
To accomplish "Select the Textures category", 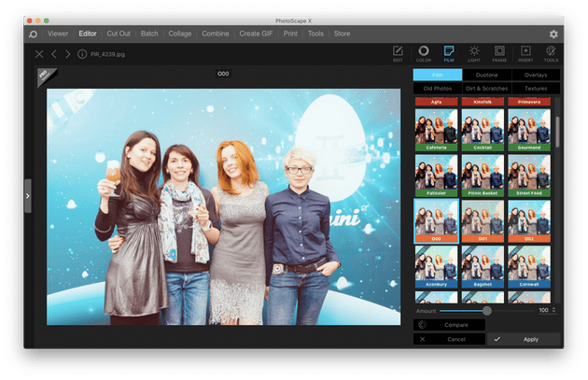I will pos(536,88).
